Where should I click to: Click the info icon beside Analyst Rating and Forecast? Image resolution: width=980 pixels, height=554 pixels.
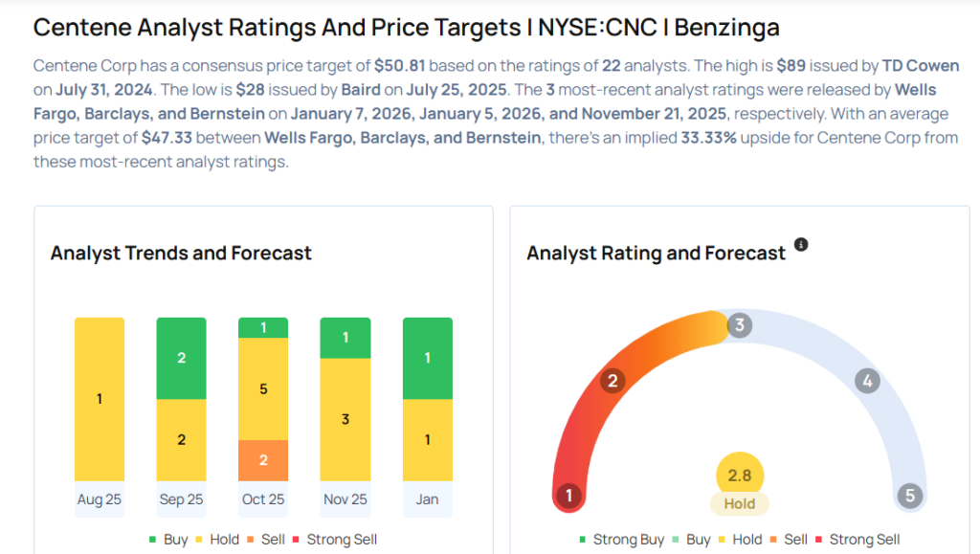[801, 245]
